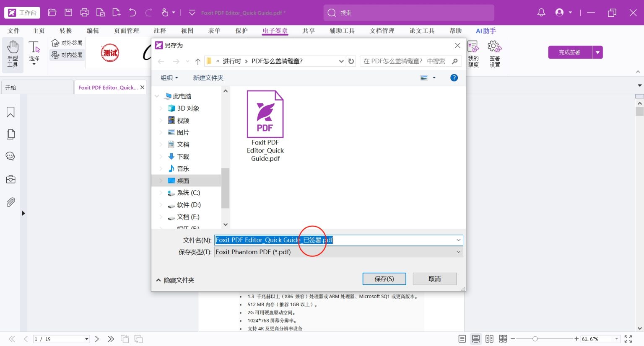Click the search box in title bar

(x=409, y=13)
